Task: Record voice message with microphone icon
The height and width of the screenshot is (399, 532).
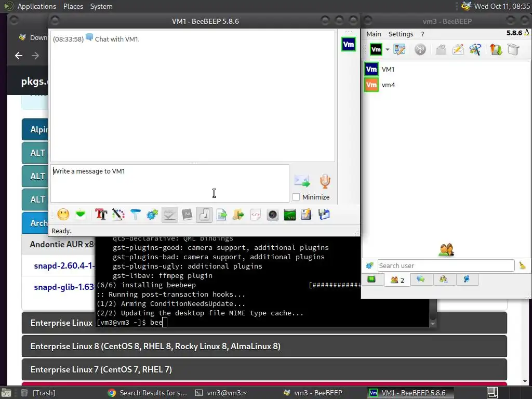Action: [325, 181]
